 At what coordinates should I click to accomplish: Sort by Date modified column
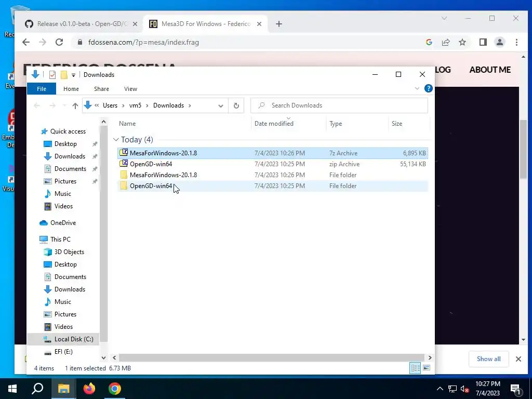(274, 124)
